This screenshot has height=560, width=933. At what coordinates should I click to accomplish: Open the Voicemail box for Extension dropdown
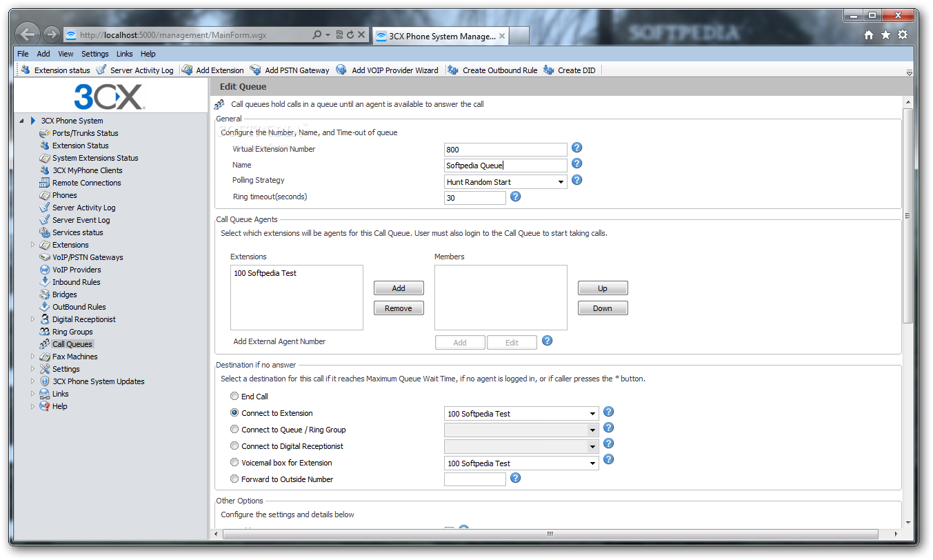click(x=521, y=463)
